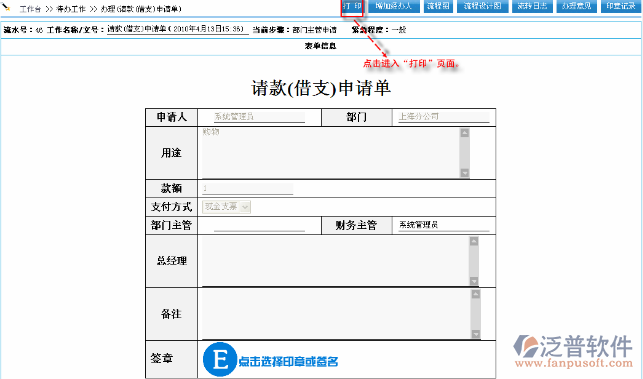
Task: Open the 增加经办人 button
Action: click(x=394, y=6)
